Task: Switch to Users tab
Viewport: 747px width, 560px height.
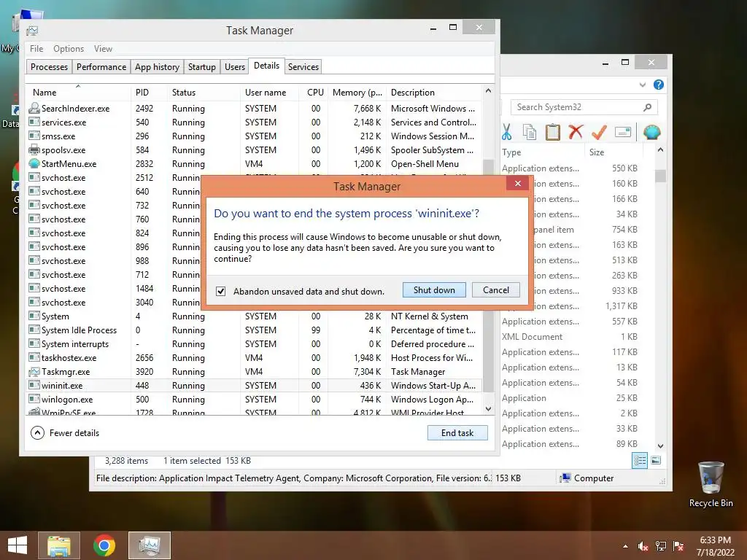Action: 235,66
